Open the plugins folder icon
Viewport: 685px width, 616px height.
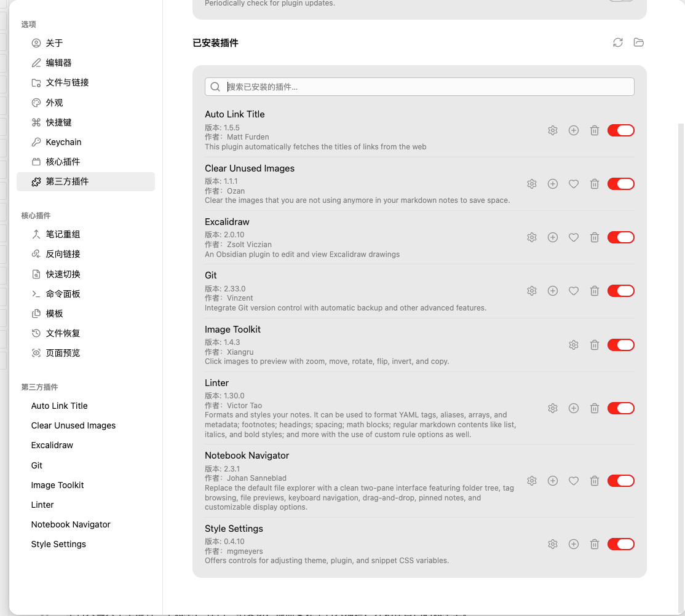click(x=639, y=42)
